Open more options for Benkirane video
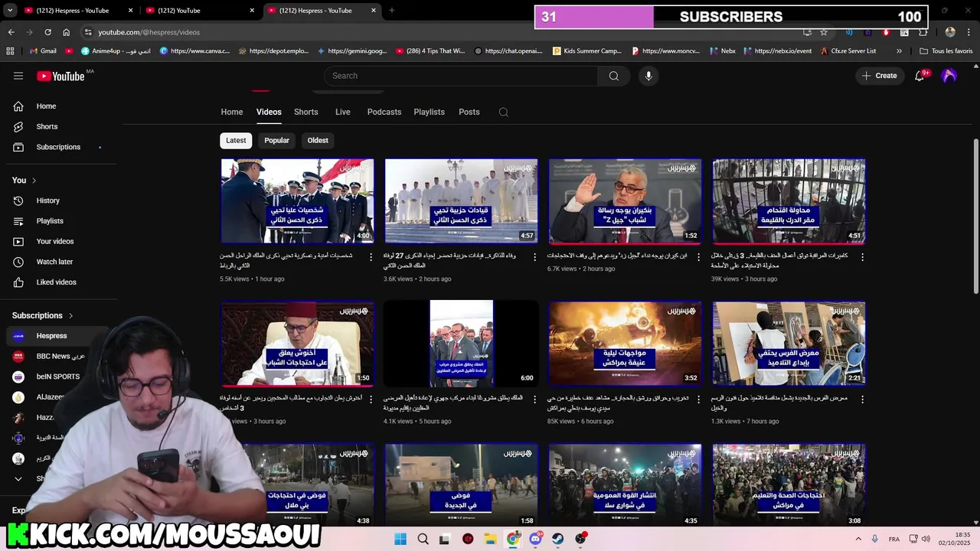This screenshot has width=980, height=551. click(698, 257)
